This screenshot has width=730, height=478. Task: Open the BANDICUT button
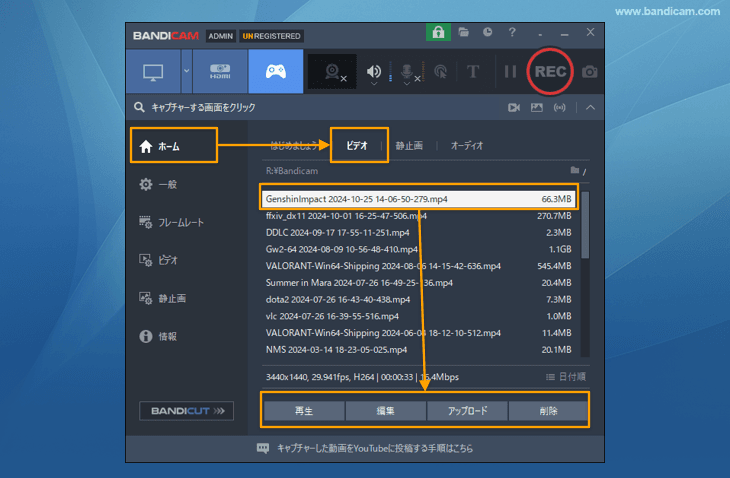tap(186, 411)
